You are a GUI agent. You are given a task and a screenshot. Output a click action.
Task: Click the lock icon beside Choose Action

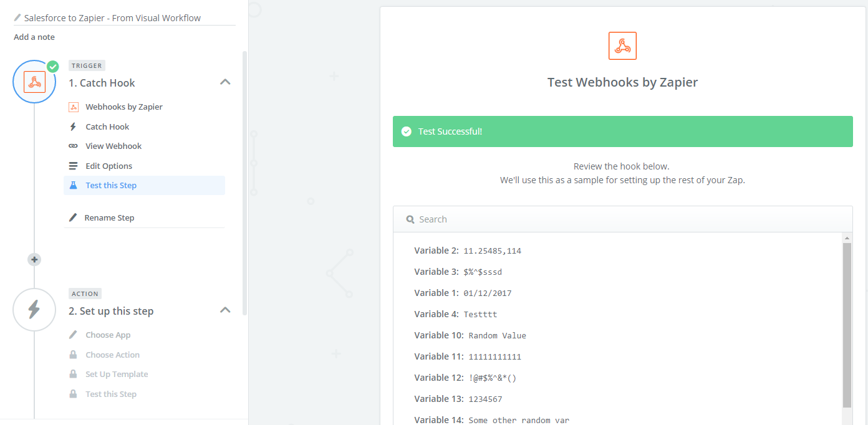click(73, 355)
